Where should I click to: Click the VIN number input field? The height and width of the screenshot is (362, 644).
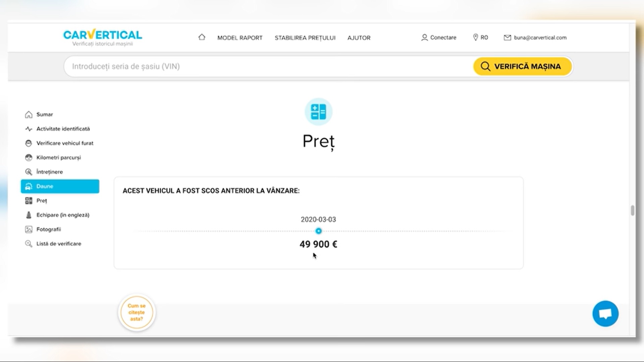[268, 66]
